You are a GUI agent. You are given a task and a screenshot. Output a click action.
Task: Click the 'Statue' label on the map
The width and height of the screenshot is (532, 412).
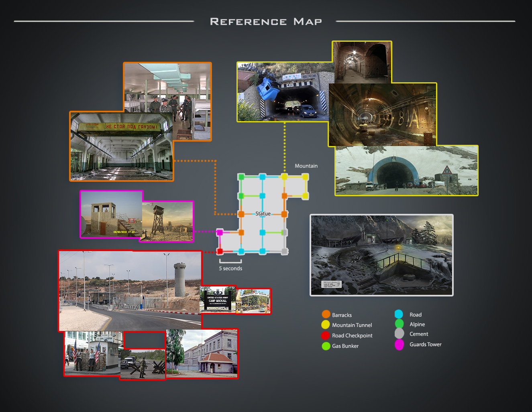[x=263, y=214]
